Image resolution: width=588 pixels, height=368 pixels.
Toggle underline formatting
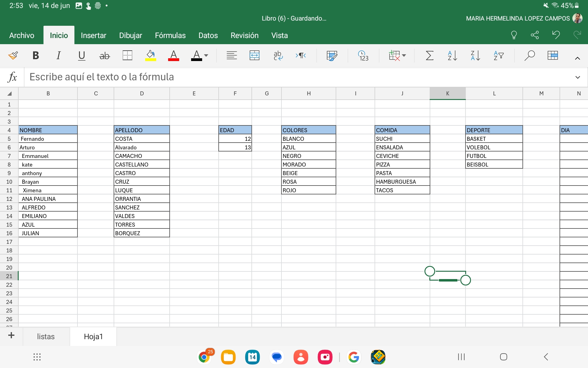pos(81,56)
